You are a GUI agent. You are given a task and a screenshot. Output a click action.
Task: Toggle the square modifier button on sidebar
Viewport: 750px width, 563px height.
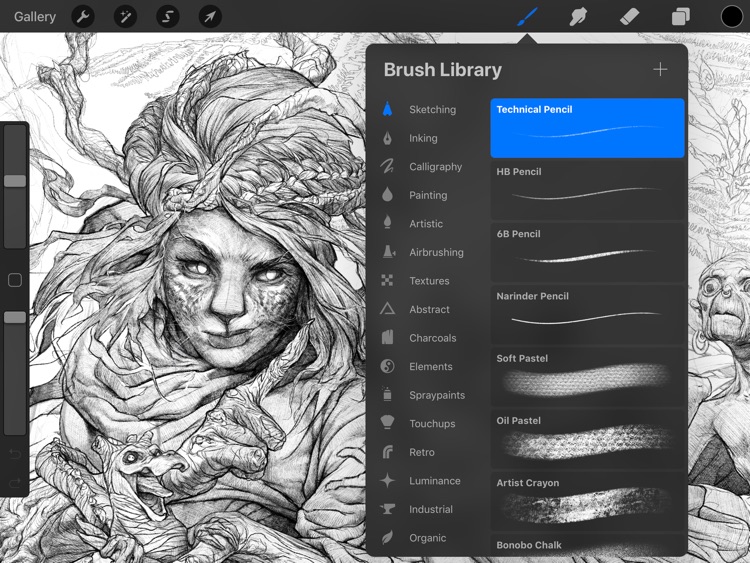15,281
